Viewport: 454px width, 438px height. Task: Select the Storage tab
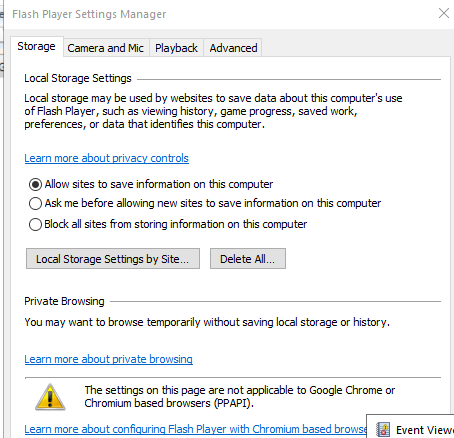(37, 46)
